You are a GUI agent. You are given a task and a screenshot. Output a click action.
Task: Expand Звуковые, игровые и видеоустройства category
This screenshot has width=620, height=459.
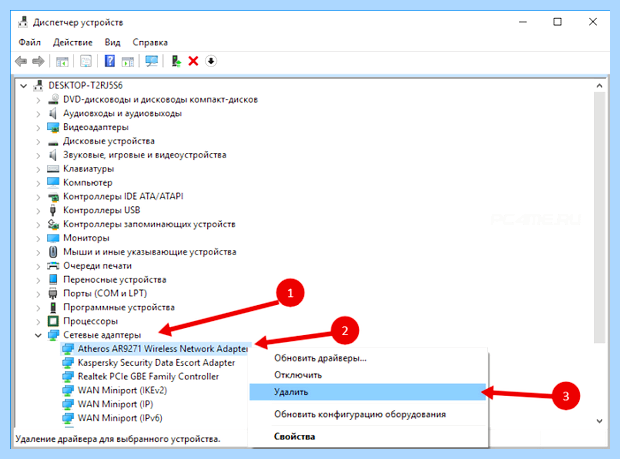38,155
